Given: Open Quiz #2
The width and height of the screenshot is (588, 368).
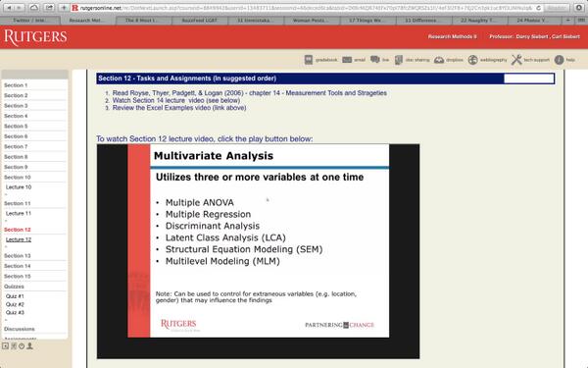Looking at the screenshot, I should coord(15,304).
